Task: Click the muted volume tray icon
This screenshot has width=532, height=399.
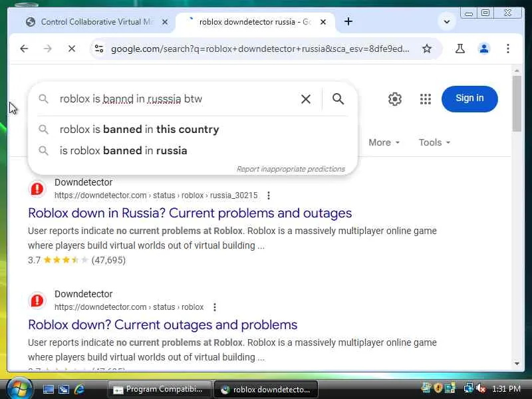Action: 481,388
